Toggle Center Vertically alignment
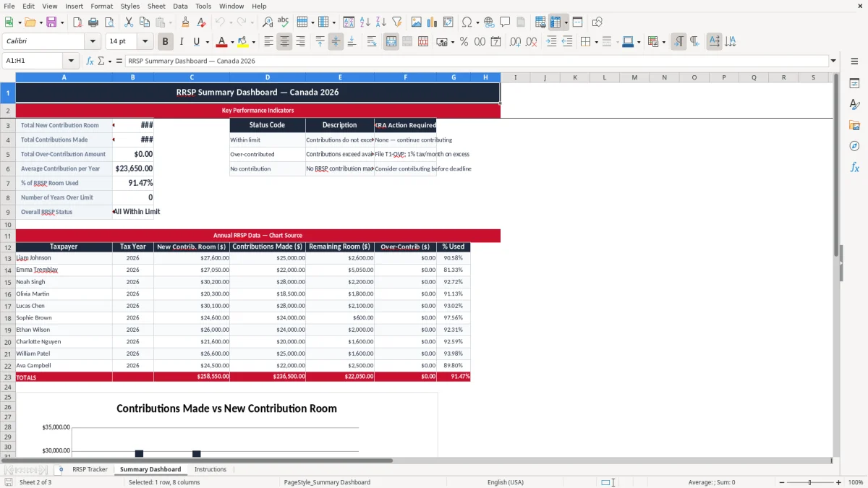This screenshot has width=868, height=488. pos(336,41)
